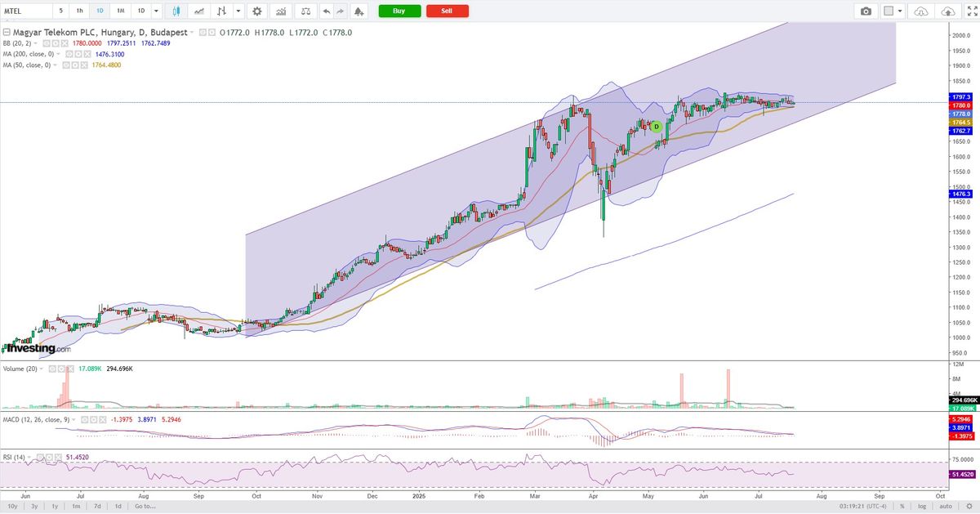This screenshot has height=514, width=980.
Task: Remove the MA 50 indicator
Action: (85, 65)
